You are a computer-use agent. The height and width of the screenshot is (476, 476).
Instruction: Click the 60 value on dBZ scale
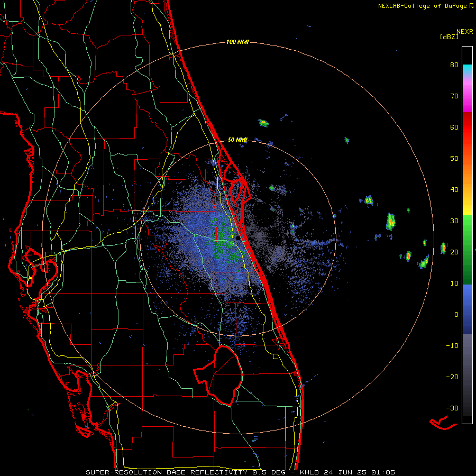(x=454, y=127)
